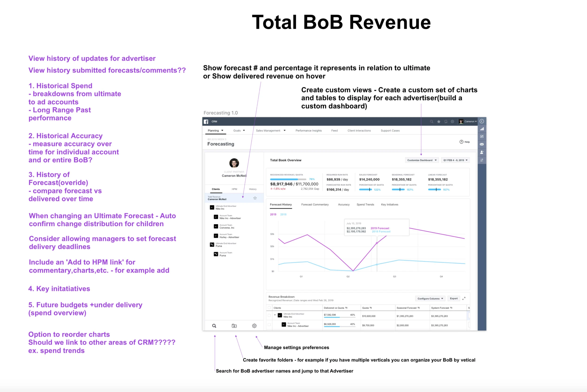Open the Performance Insights menu item
This screenshot has width=587, height=392.
(309, 130)
